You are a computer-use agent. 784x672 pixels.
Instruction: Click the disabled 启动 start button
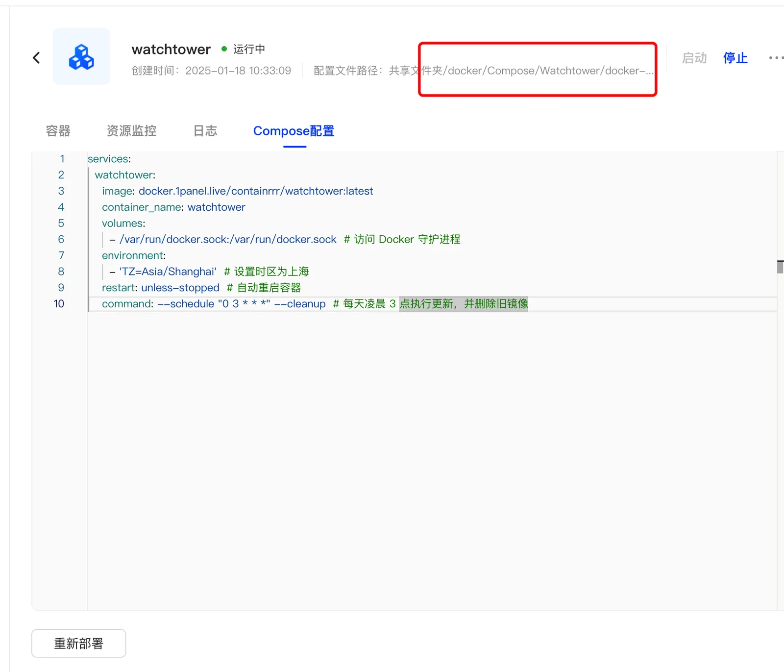point(694,58)
